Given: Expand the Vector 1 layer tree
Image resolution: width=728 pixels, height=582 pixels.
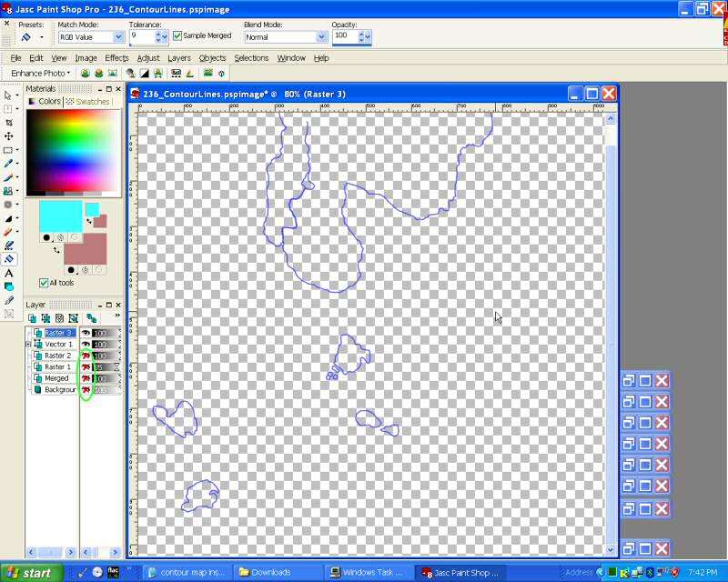Looking at the screenshot, I should point(29,345).
